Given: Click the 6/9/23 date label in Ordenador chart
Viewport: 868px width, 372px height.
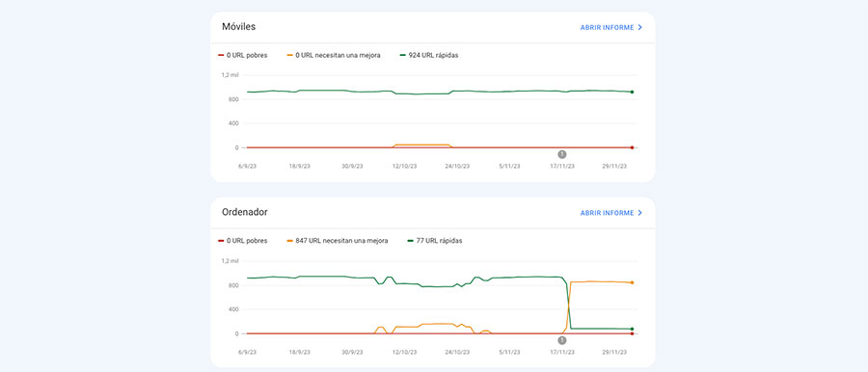Looking at the screenshot, I should click(247, 352).
